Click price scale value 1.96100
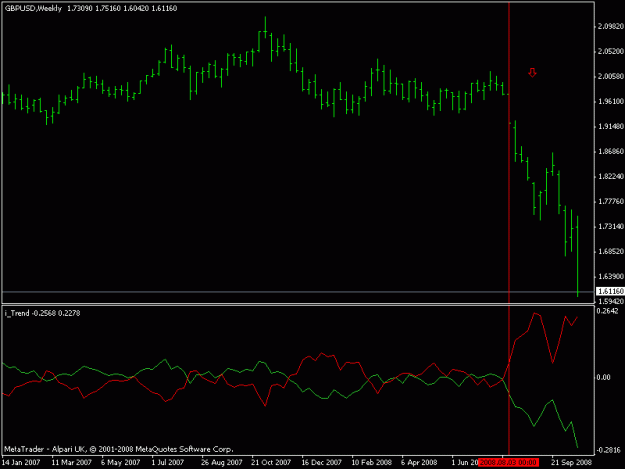Viewport: 625px width, 469px height. click(611, 102)
